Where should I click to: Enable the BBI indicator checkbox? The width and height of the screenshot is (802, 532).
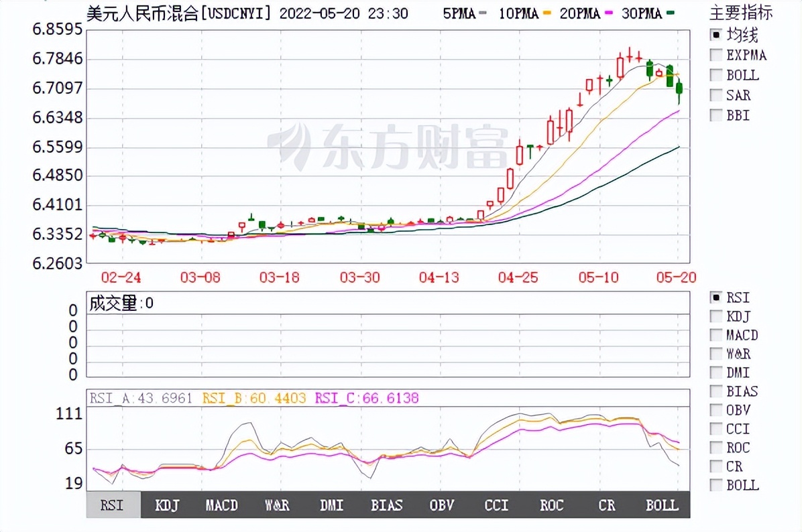(715, 115)
